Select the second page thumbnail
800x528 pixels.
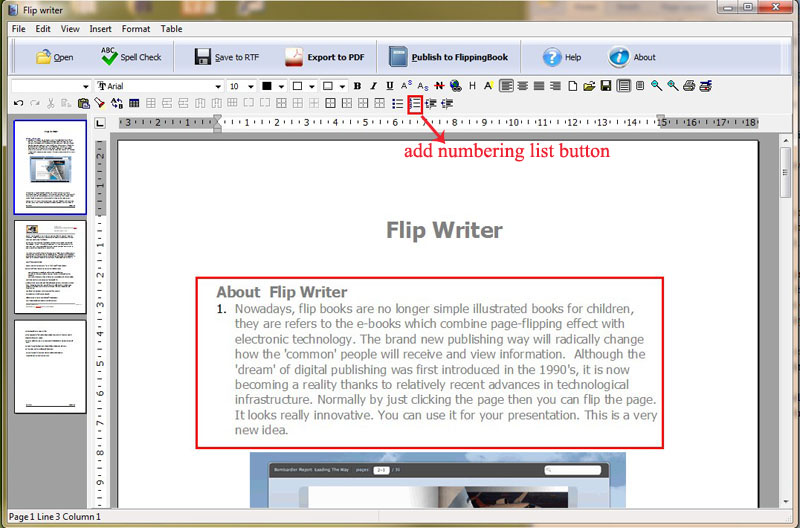(50, 267)
